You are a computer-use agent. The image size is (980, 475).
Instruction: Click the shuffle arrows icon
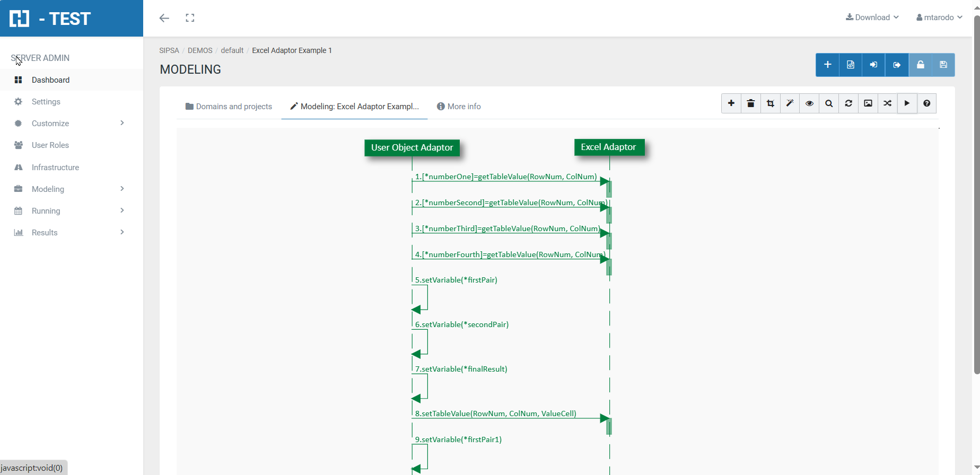(888, 103)
